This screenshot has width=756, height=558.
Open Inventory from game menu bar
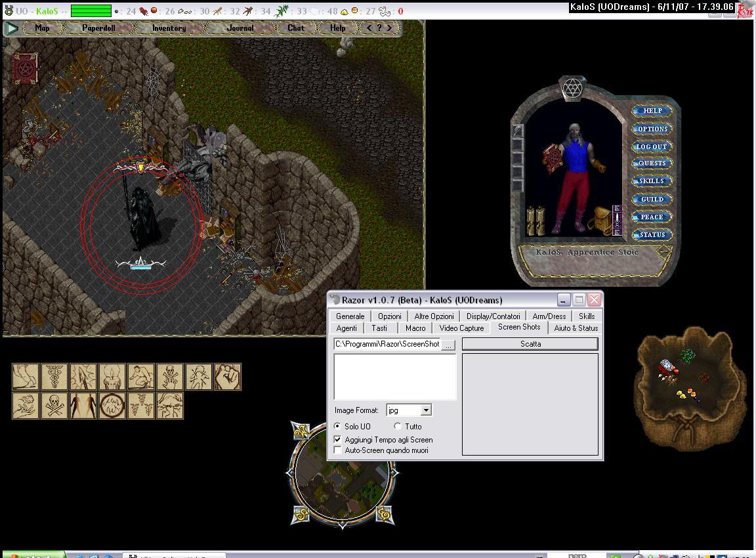tap(169, 28)
